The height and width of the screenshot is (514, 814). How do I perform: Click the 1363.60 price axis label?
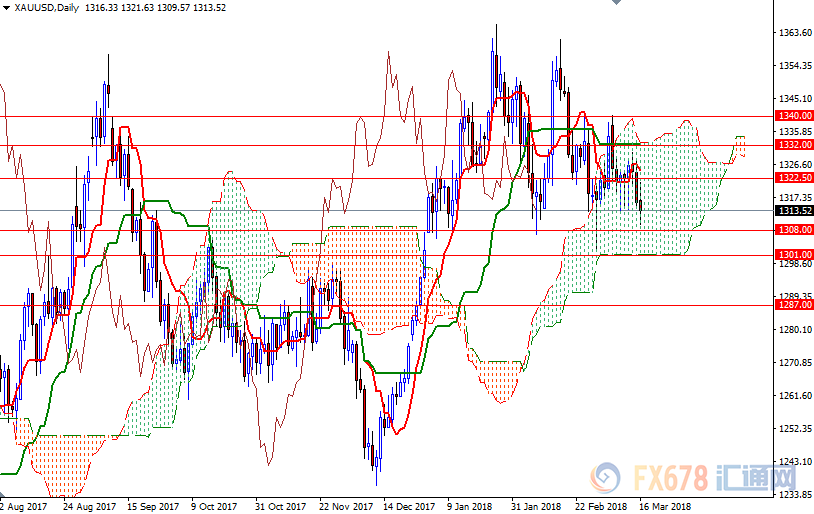tap(795, 33)
